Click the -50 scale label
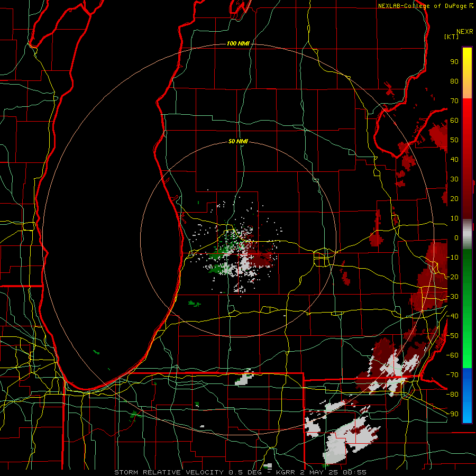This screenshot has height=476, width=476. [452, 336]
